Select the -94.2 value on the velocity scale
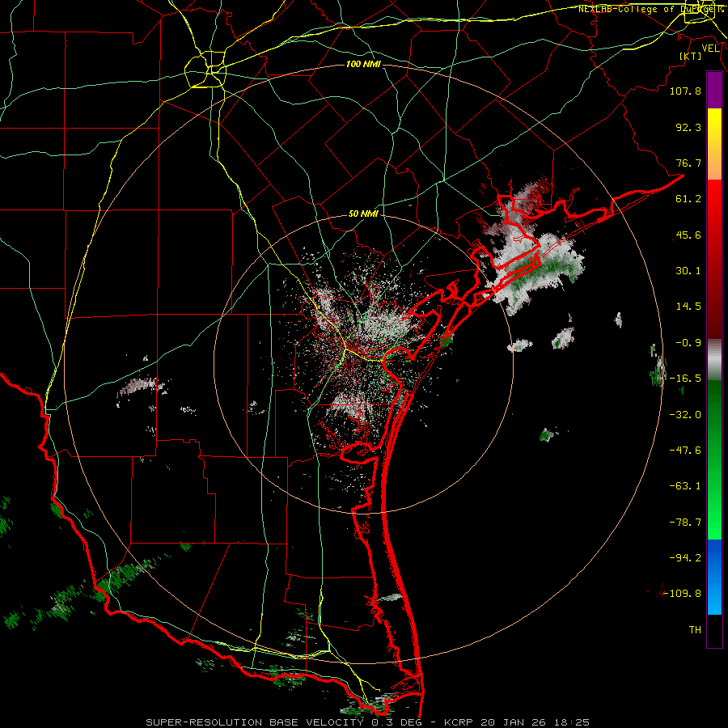Viewport: 728px width, 728px height. point(685,557)
